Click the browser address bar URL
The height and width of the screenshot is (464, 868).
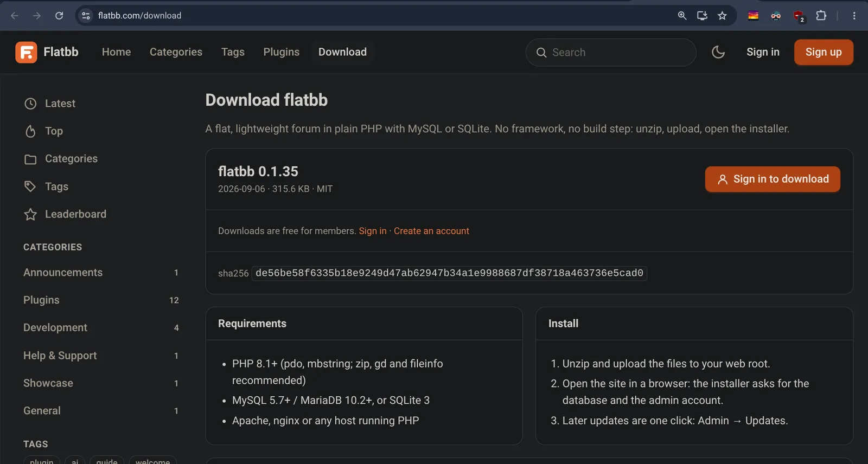coord(139,16)
